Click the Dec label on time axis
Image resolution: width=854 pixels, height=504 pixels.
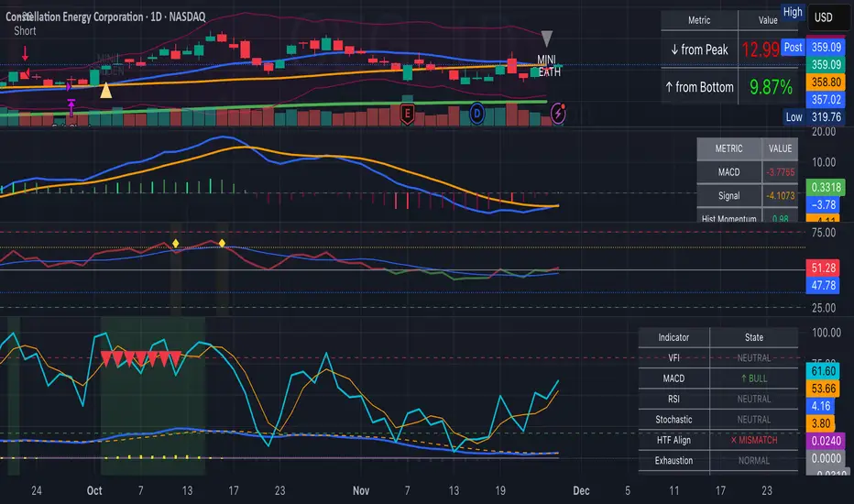581,489
